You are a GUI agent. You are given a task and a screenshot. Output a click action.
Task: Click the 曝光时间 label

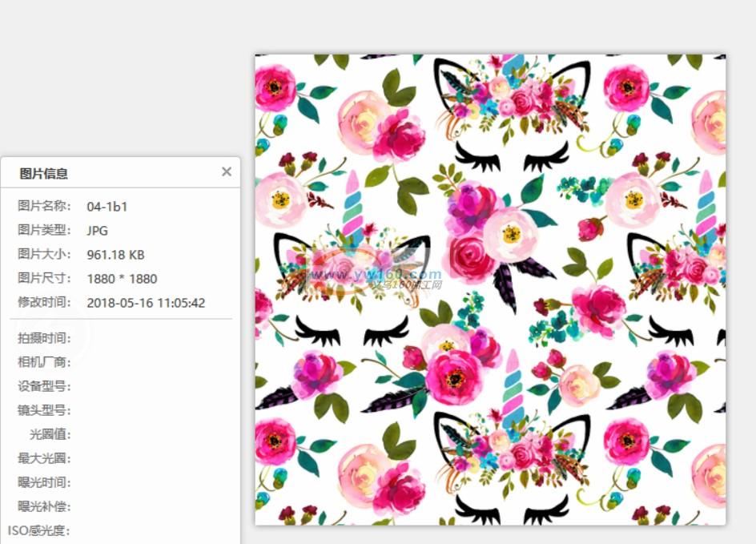click(x=45, y=482)
